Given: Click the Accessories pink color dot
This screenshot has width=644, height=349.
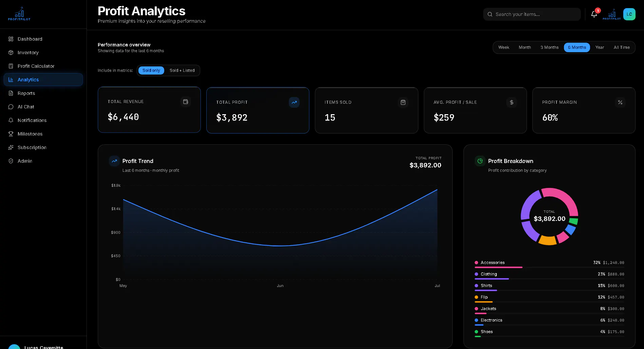Looking at the screenshot, I should (x=476, y=263).
